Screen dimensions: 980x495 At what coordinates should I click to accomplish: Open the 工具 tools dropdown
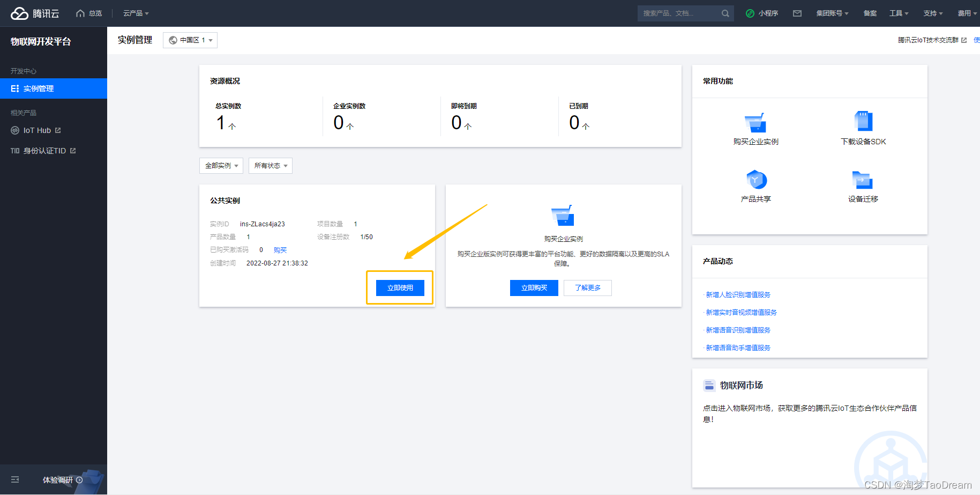pos(899,13)
